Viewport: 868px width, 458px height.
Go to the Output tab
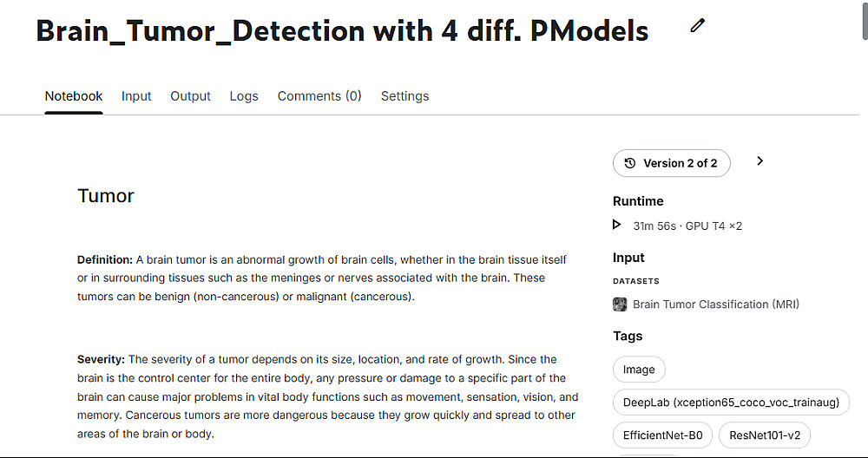point(190,96)
